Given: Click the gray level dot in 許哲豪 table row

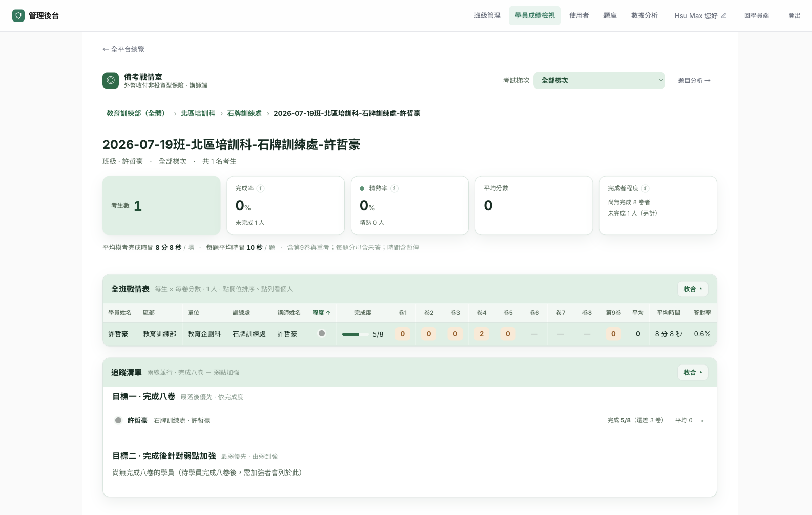Looking at the screenshot, I should (322, 333).
